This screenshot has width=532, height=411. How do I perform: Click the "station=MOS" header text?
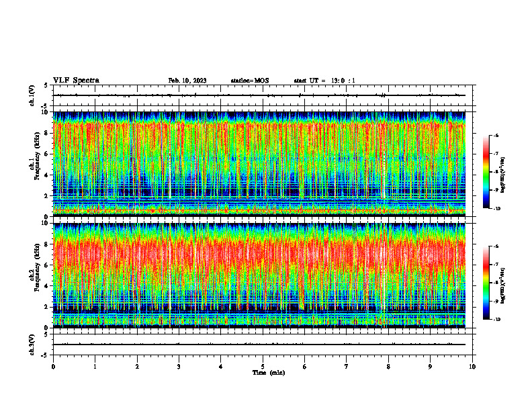click(250, 81)
